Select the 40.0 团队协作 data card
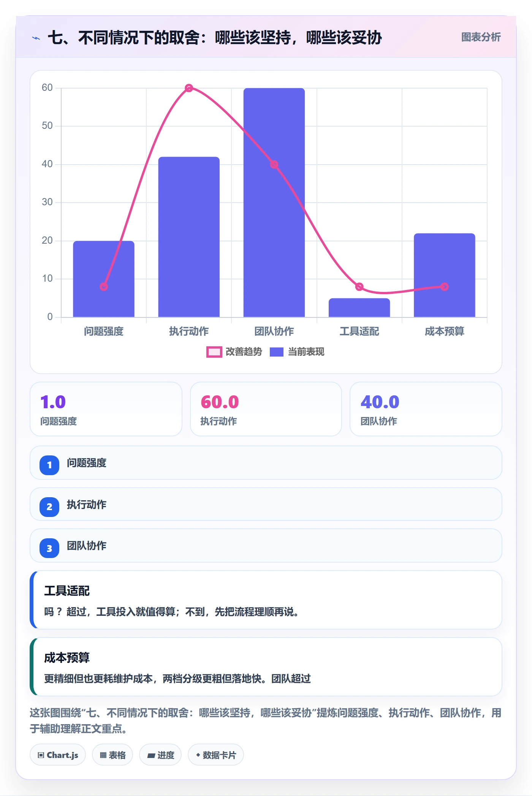 426,409
